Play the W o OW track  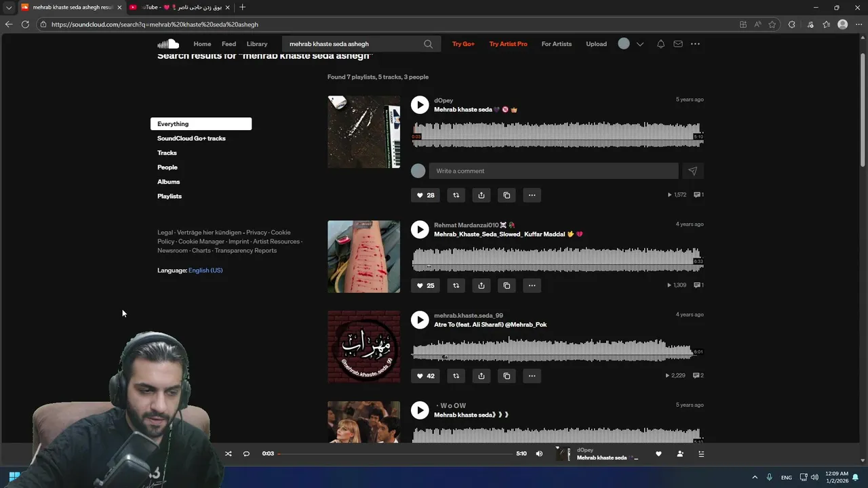(420, 410)
